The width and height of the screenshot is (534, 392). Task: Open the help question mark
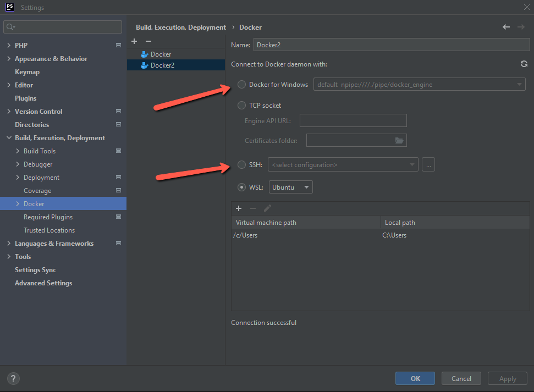(x=13, y=378)
